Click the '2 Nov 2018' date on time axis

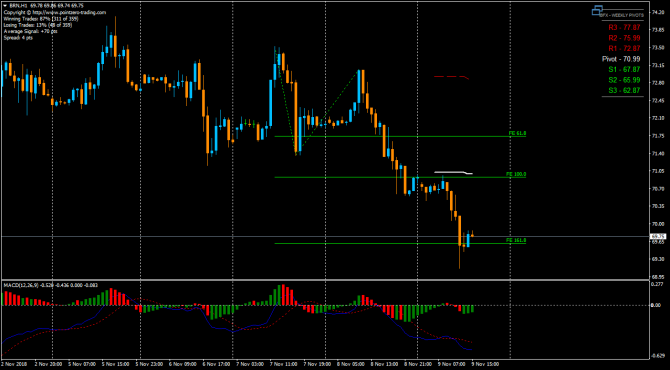13,364
